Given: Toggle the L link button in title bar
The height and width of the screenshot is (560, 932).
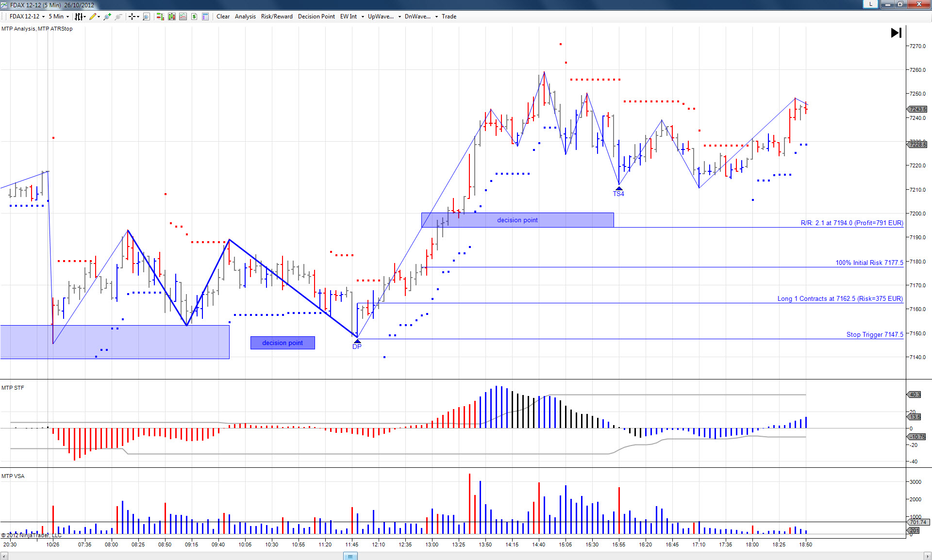Looking at the screenshot, I should click(871, 4).
